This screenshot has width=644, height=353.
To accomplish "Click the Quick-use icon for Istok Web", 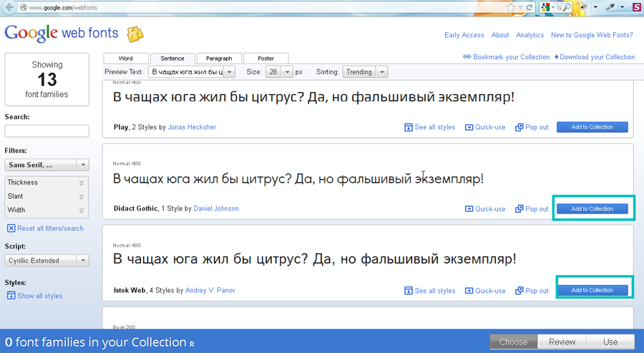I will (469, 291).
